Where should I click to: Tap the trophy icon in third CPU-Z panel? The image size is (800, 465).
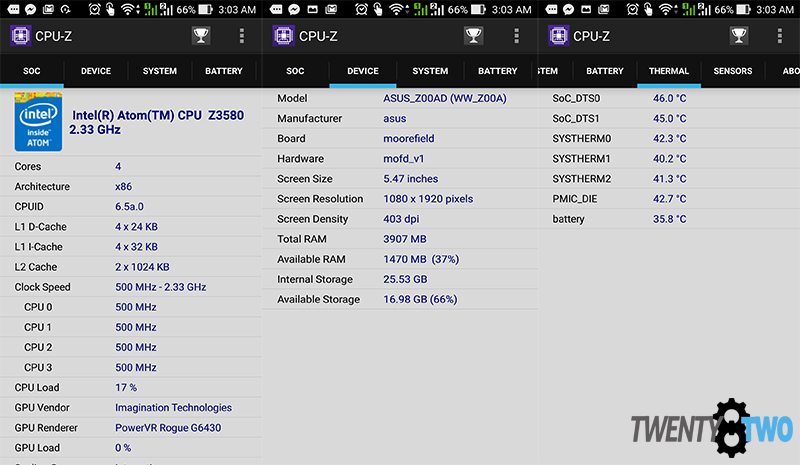coord(739,36)
